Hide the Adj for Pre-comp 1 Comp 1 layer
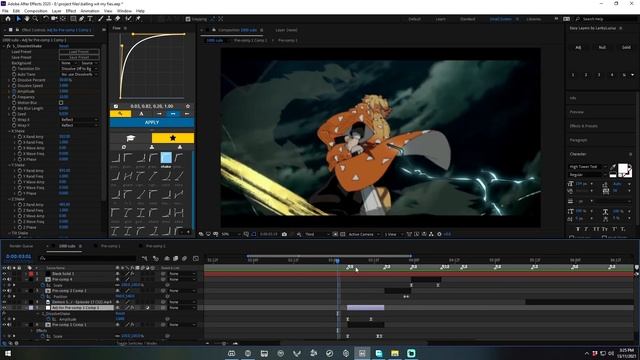Viewport: 640px width, 360px height. tap(4, 308)
